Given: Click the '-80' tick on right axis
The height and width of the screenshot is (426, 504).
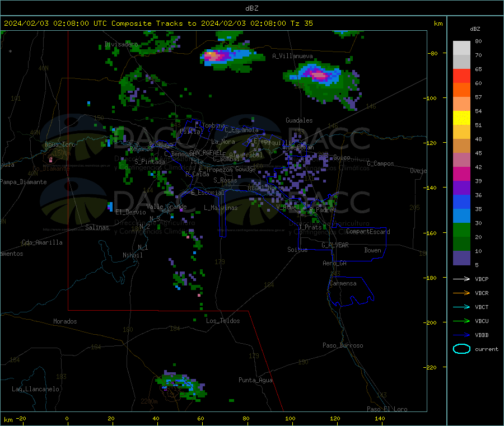Looking at the screenshot, I should tap(433, 53).
